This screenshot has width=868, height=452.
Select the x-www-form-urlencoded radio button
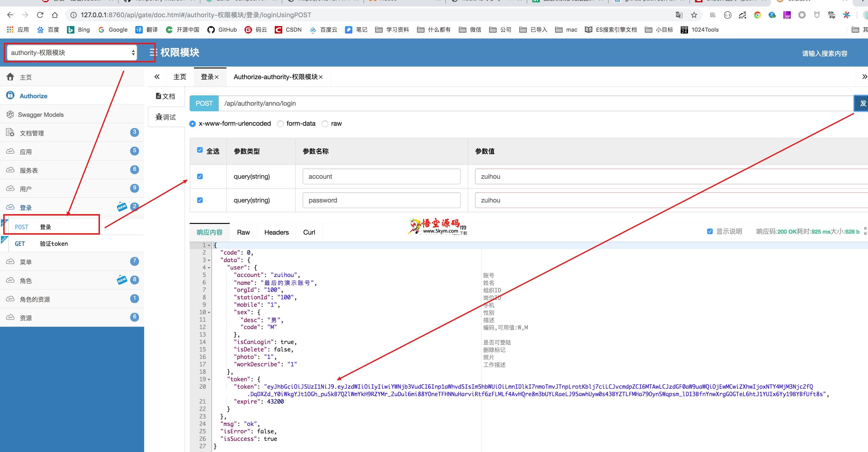pos(193,124)
